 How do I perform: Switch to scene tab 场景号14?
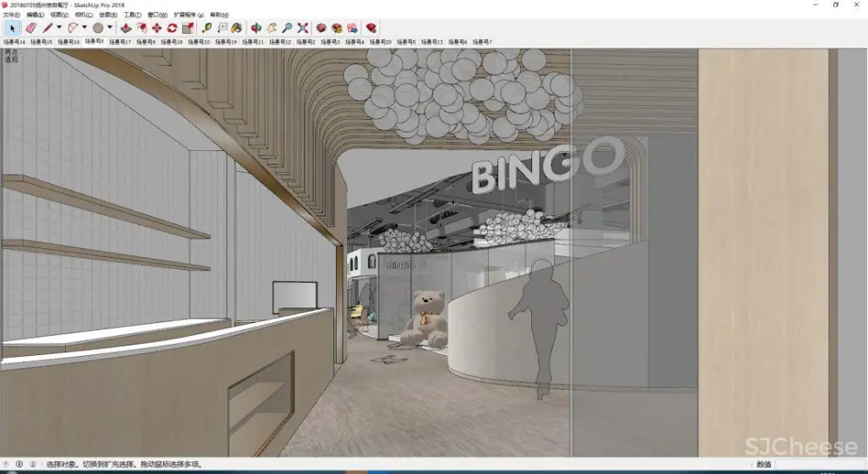click(x=15, y=42)
